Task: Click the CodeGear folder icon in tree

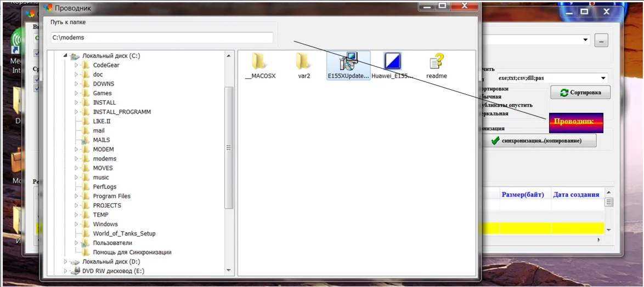Action: pyautogui.click(x=86, y=65)
